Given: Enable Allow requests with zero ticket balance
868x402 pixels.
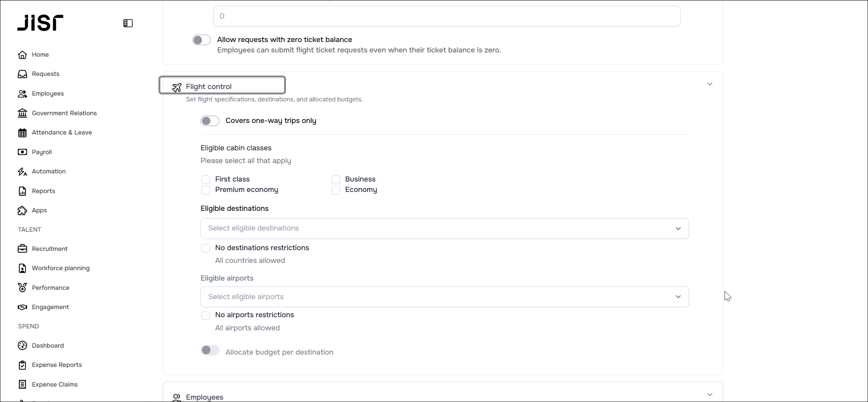Looking at the screenshot, I should [x=202, y=40].
